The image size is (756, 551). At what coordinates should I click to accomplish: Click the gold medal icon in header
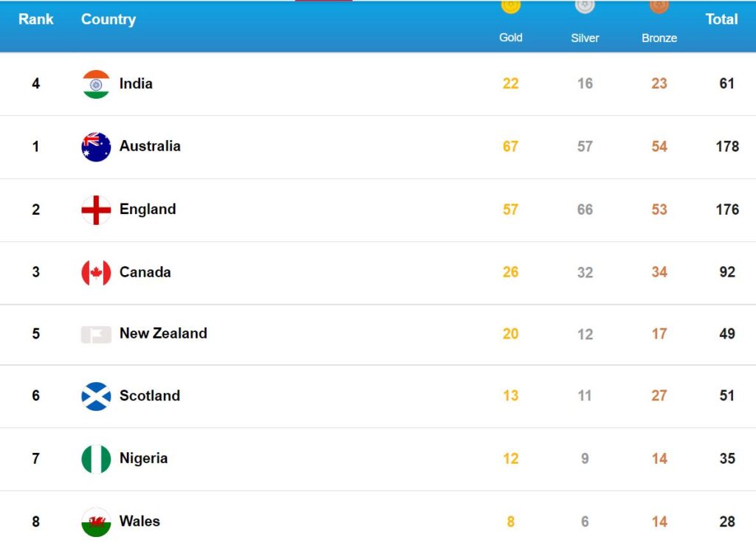pyautogui.click(x=511, y=6)
